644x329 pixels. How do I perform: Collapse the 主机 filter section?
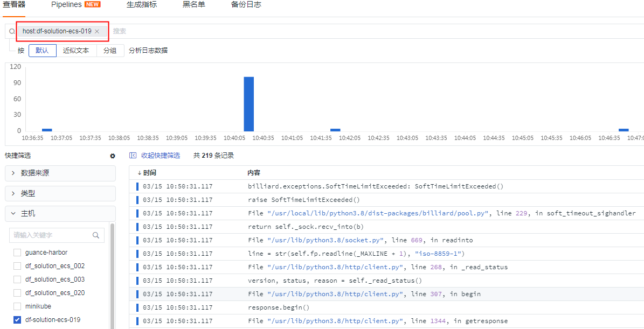click(27, 213)
